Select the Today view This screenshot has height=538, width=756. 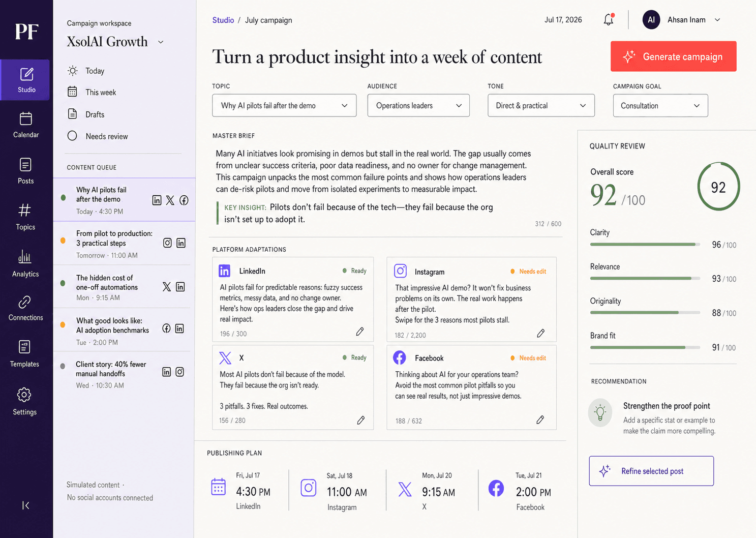[86, 71]
